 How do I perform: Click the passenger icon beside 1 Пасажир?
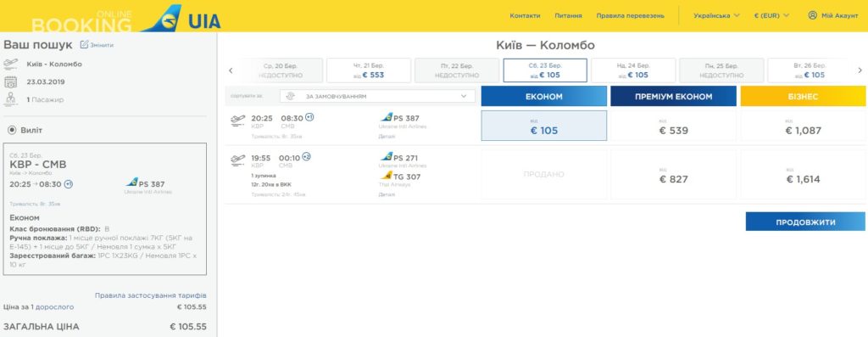(x=10, y=99)
